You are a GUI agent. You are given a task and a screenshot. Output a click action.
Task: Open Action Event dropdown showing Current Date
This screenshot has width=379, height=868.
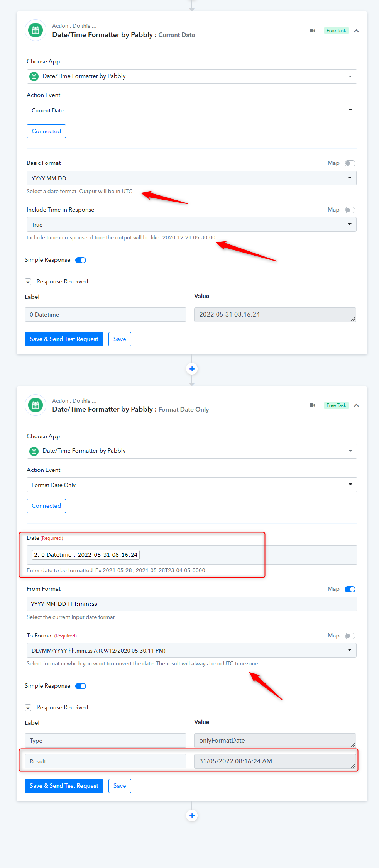tap(192, 110)
